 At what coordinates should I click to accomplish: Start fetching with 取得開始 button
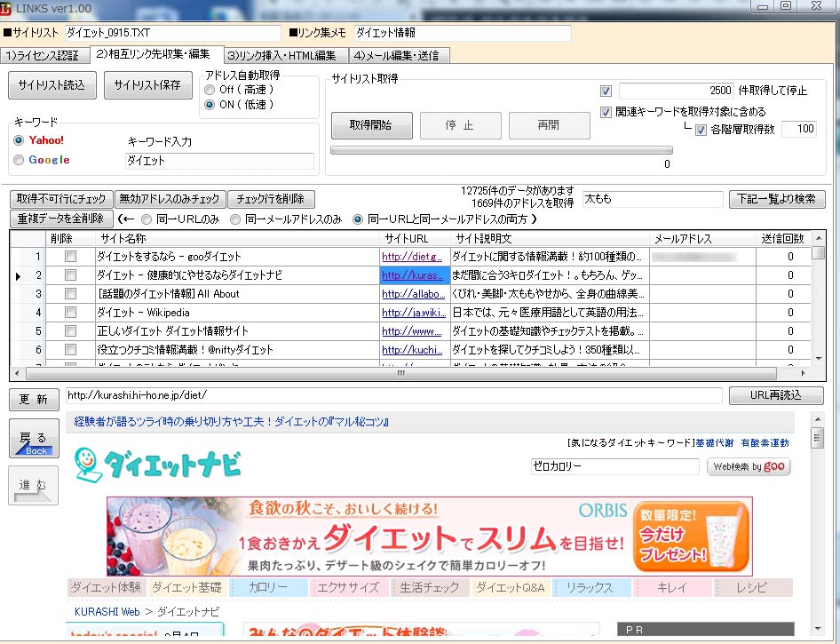371,125
